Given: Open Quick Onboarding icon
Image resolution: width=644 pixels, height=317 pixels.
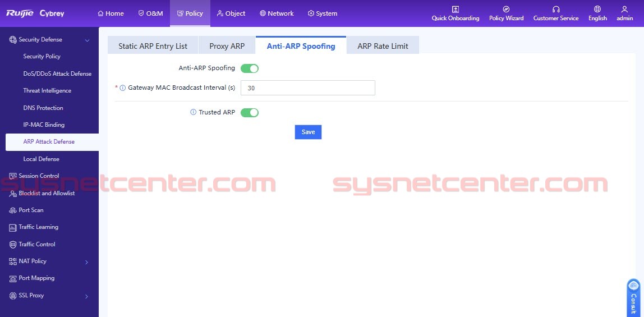Looking at the screenshot, I should pyautogui.click(x=455, y=9).
